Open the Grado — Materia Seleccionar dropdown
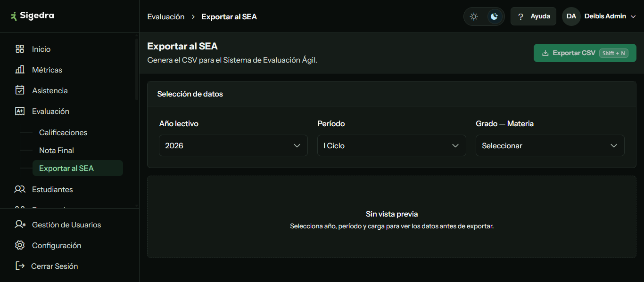This screenshot has width=644, height=282. [x=550, y=145]
